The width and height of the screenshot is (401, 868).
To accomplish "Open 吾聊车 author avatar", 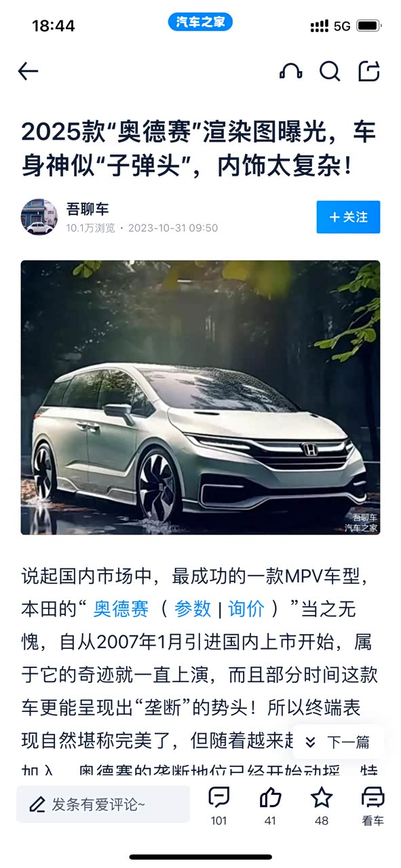I will pyautogui.click(x=39, y=217).
